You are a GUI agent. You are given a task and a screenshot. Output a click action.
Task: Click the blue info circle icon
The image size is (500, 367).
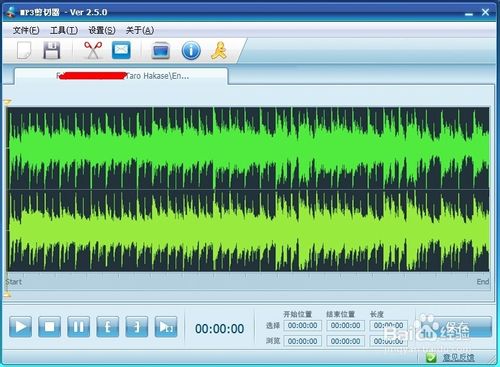(191, 51)
